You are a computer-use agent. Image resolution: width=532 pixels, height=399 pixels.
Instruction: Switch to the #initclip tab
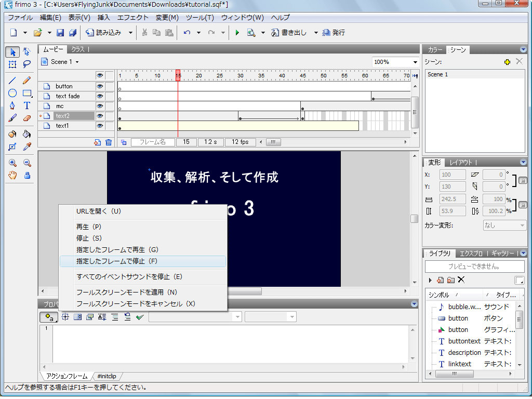(107, 376)
